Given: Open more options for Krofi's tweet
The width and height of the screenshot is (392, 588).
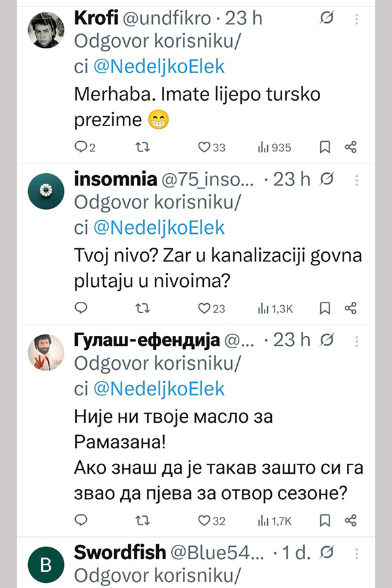Looking at the screenshot, I should 357,20.
